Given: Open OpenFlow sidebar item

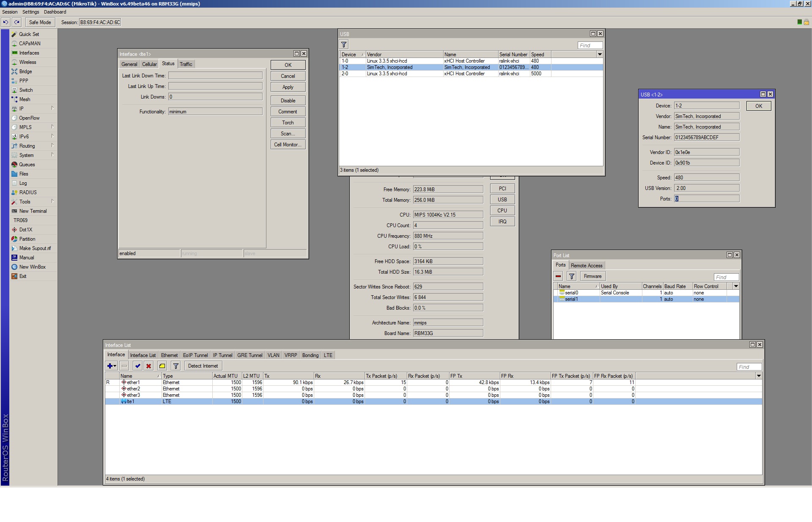Looking at the screenshot, I should click(x=29, y=118).
